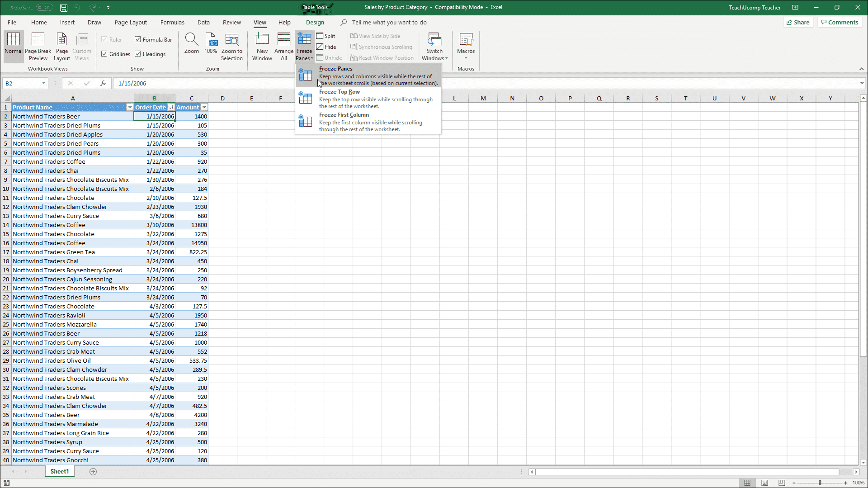868x488 pixels.
Task: Click the Select All corner triangle
Action: [7, 98]
